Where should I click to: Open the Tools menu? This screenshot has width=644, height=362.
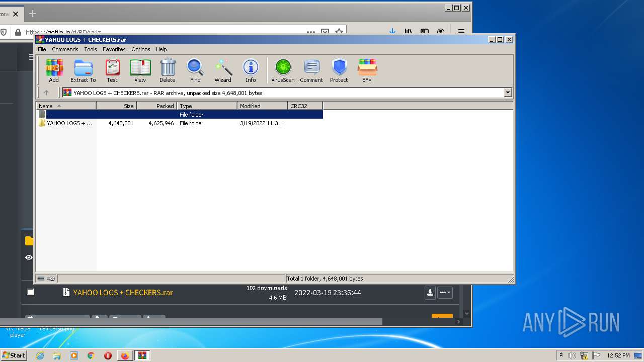pos(91,49)
